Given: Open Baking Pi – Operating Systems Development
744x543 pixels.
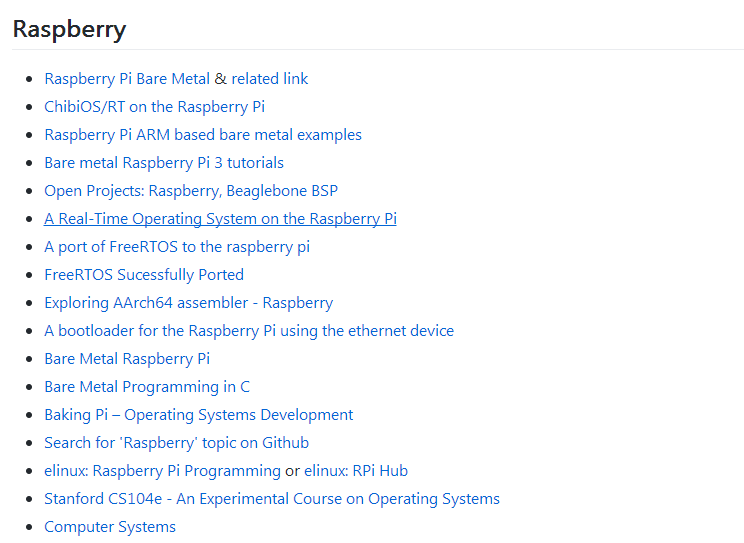Looking at the screenshot, I should pyautogui.click(x=198, y=415).
